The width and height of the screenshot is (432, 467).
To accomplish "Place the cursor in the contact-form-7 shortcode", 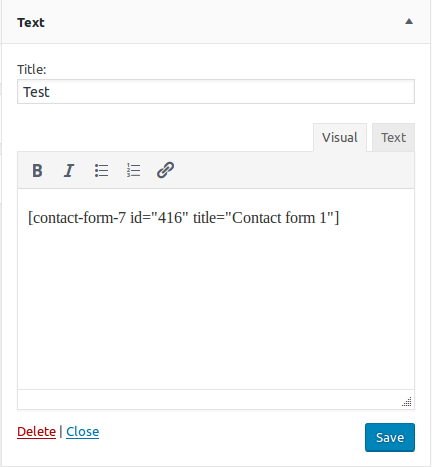I will point(183,218).
